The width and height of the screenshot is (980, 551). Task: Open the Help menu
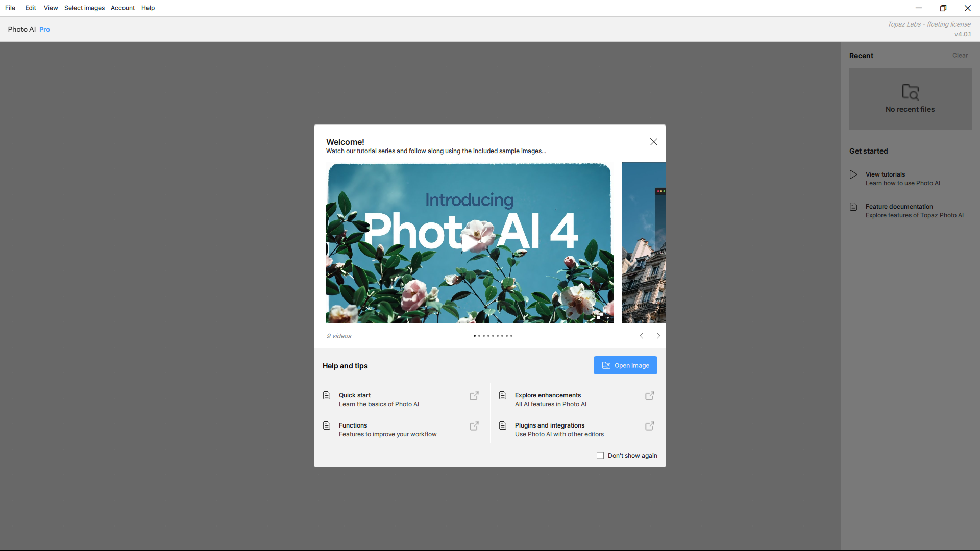point(148,8)
